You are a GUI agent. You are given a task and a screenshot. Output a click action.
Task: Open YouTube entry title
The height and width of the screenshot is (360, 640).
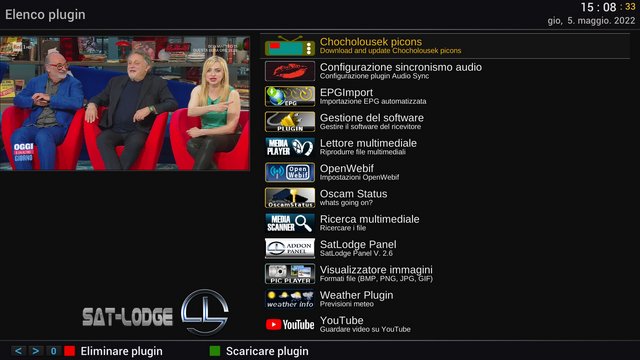tap(341, 320)
